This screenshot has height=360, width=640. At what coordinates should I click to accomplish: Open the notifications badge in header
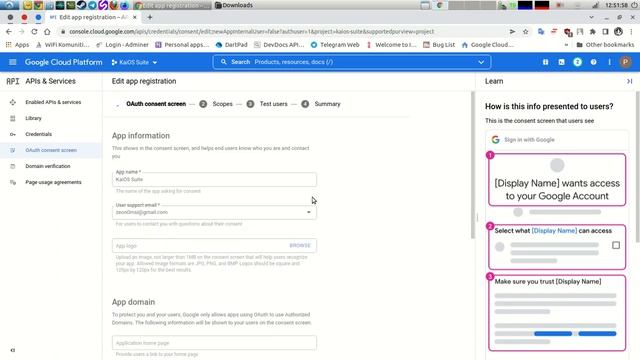tap(577, 62)
